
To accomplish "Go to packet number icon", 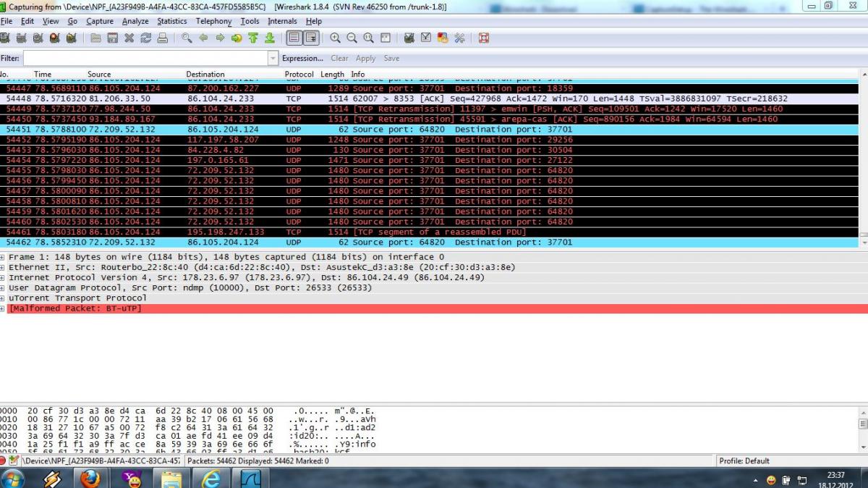I will coord(237,38).
